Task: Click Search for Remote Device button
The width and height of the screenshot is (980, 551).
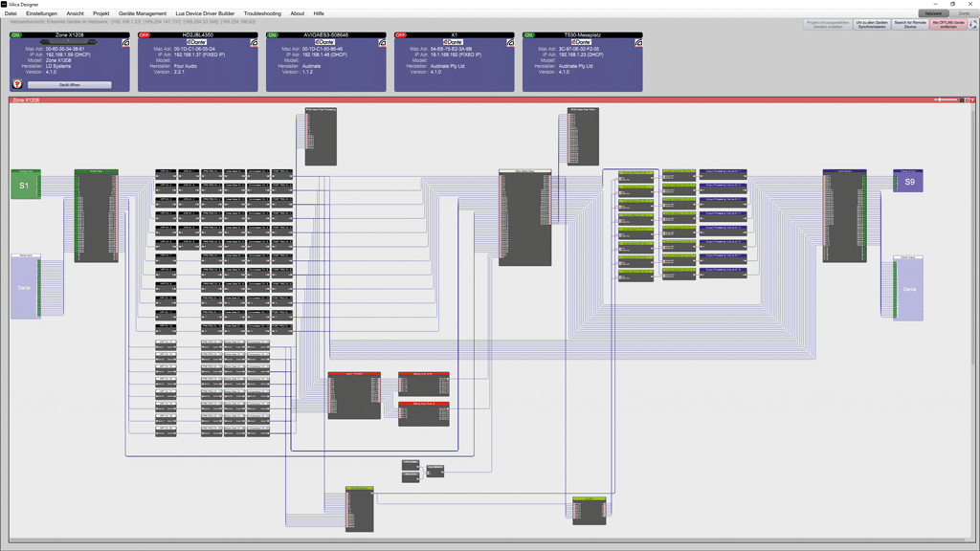Action: point(910,24)
